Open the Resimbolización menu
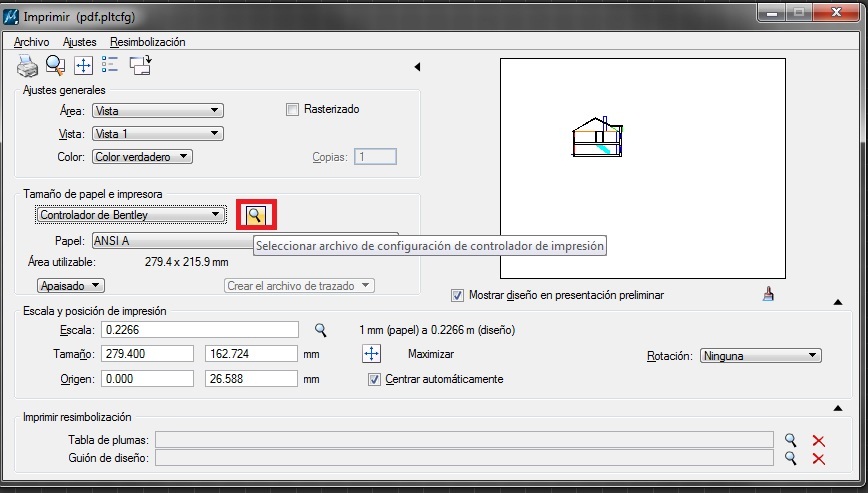The image size is (868, 493). pyautogui.click(x=148, y=42)
